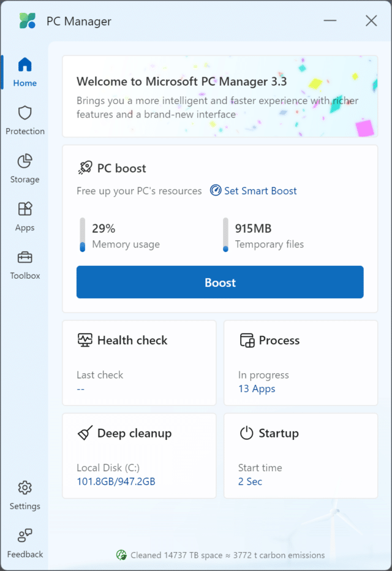This screenshot has width=392, height=571.
Task: Click the 101.8GB/947.2GB disk value
Action: [x=116, y=482]
